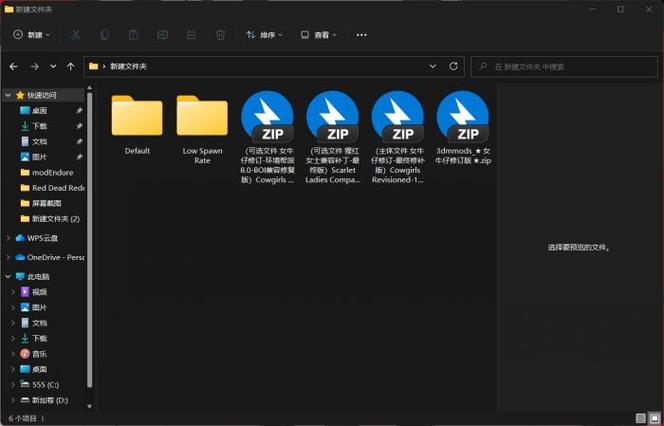
Task: Open recent locations chevron next to forward arrow
Action: coord(53,66)
